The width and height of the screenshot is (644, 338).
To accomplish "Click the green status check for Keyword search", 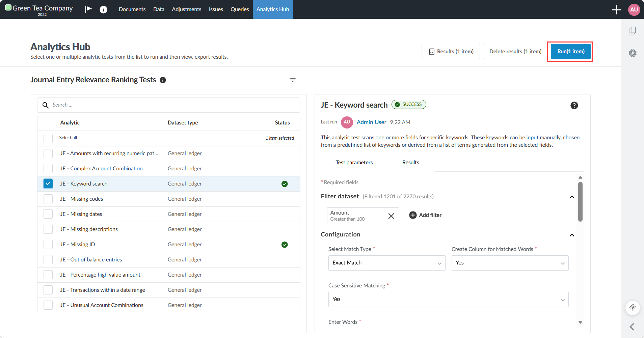I will click(285, 184).
